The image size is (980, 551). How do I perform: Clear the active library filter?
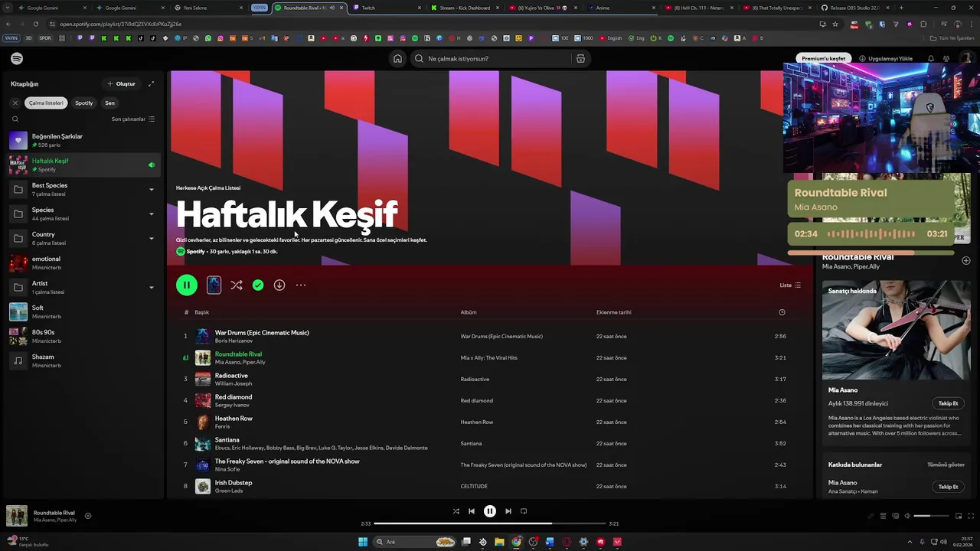coord(15,103)
